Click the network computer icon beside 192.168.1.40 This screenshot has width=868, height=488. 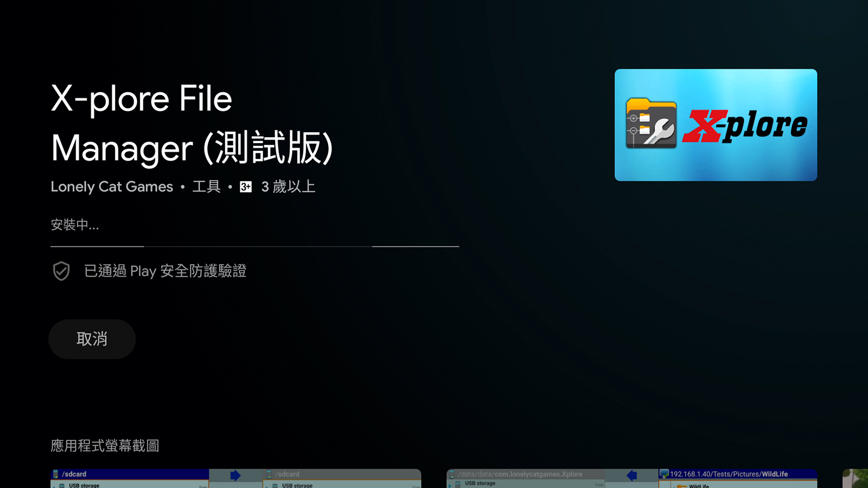tap(664, 474)
